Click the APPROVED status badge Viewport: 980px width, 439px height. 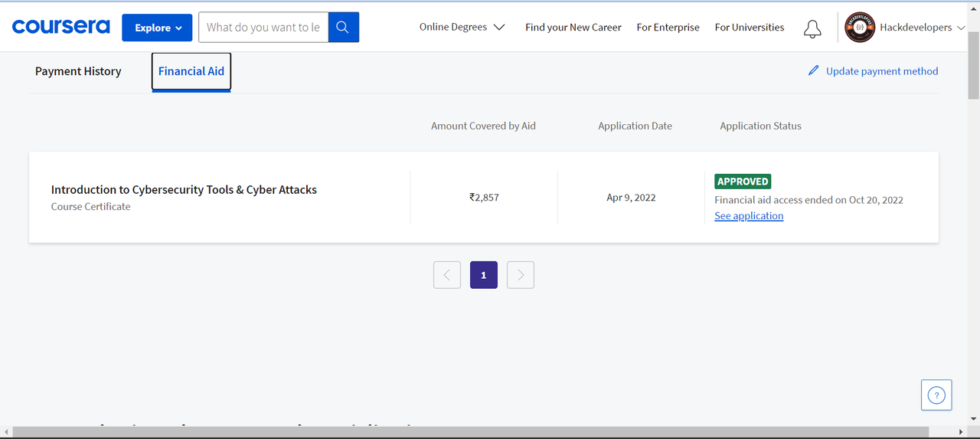click(x=743, y=182)
